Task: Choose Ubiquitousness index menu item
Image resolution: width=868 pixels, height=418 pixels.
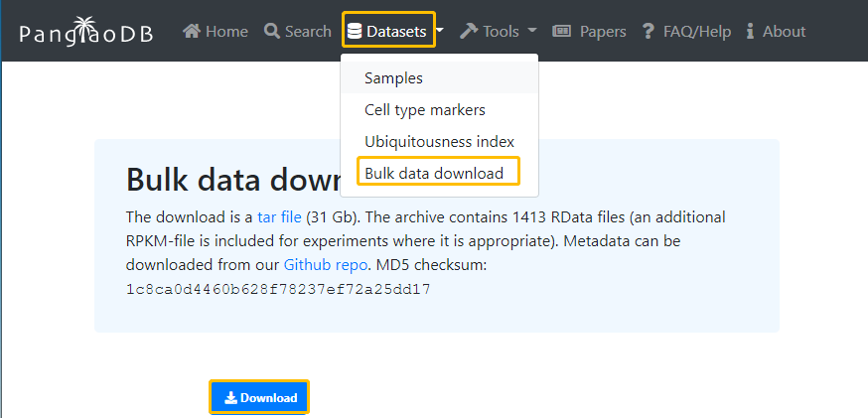Action: [x=439, y=141]
